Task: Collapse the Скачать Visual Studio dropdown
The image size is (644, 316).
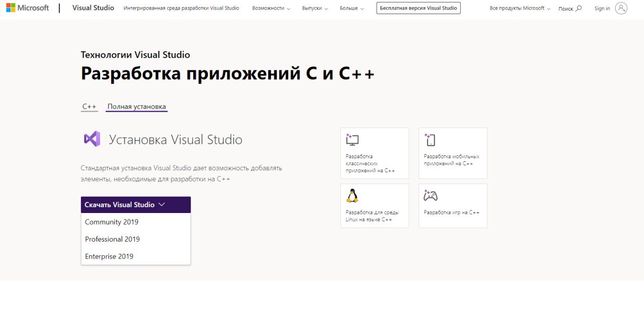Action: [x=136, y=204]
